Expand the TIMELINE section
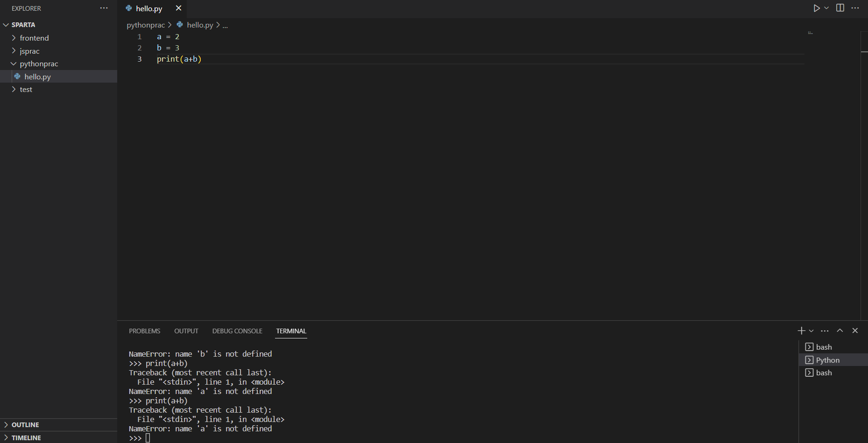868x443 pixels. pyautogui.click(x=58, y=437)
